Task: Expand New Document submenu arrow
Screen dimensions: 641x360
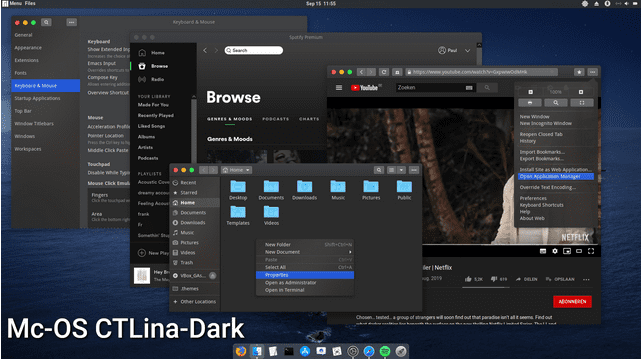Action: tap(350, 252)
